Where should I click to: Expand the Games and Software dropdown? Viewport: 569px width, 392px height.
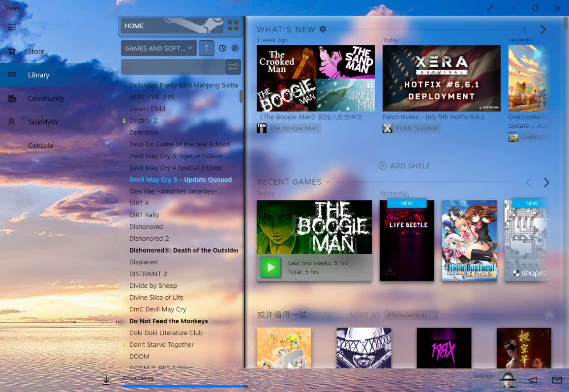click(158, 48)
